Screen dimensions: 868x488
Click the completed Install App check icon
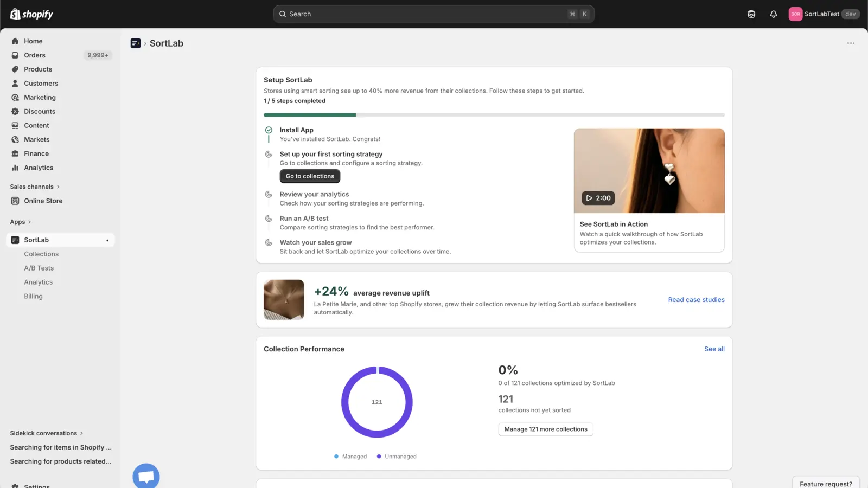click(x=269, y=130)
